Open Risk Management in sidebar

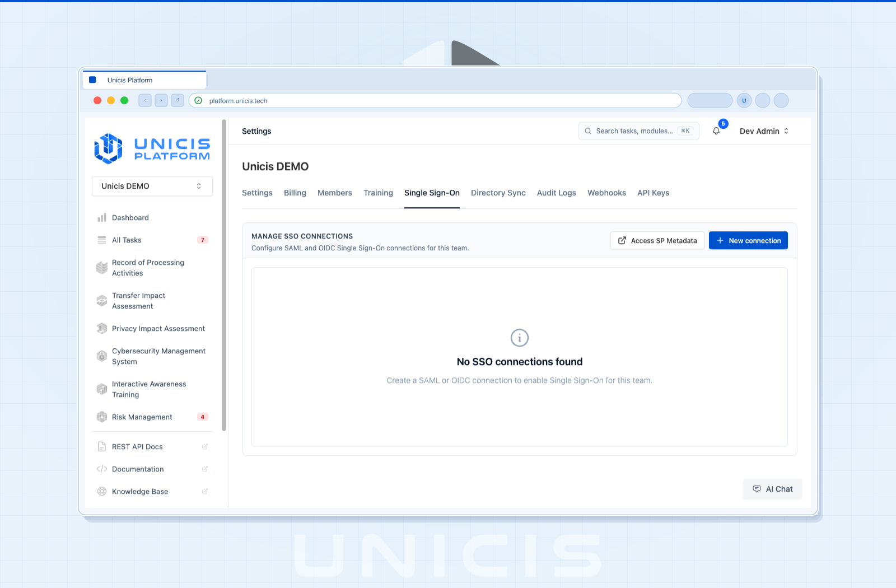152,417
